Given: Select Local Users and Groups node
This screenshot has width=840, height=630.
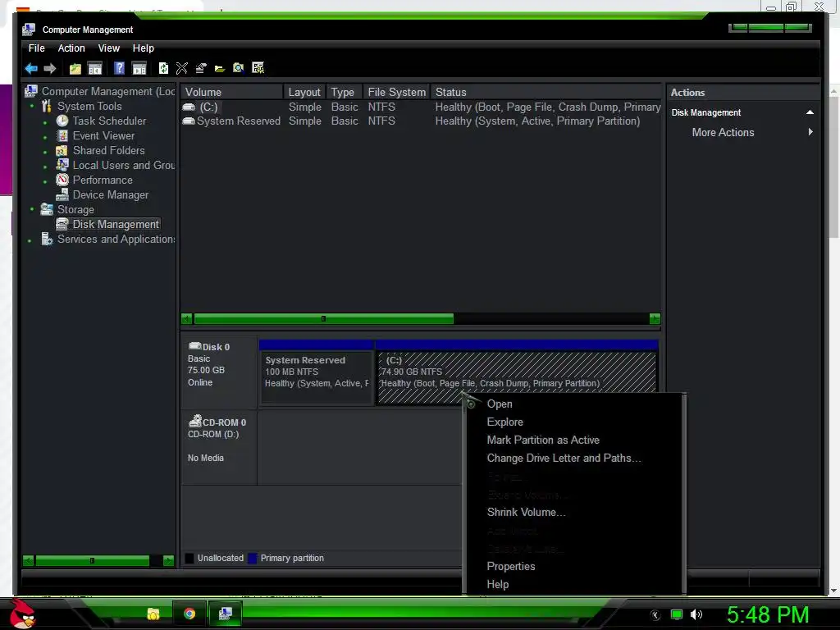Looking at the screenshot, I should tap(124, 166).
